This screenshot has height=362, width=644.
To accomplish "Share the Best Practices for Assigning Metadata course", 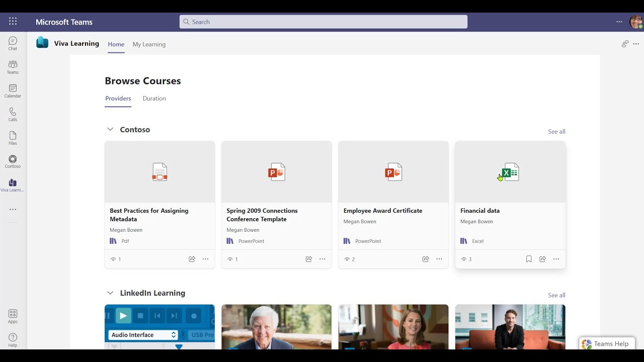I will (192, 259).
